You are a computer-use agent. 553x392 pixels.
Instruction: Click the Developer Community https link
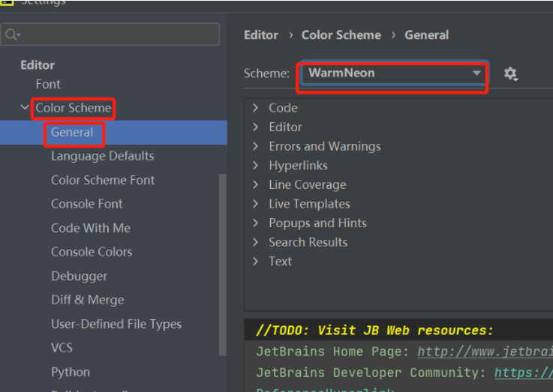click(524, 373)
